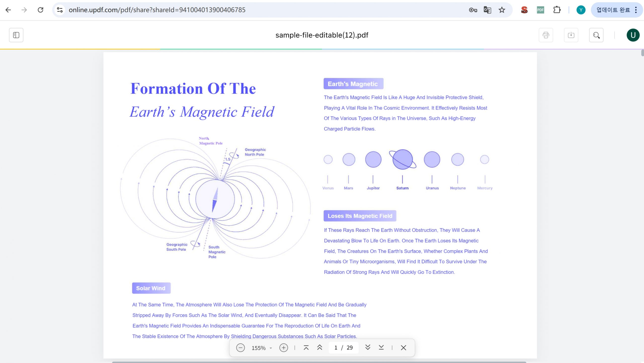Click the Earth's Magnetic heading label

click(x=353, y=84)
